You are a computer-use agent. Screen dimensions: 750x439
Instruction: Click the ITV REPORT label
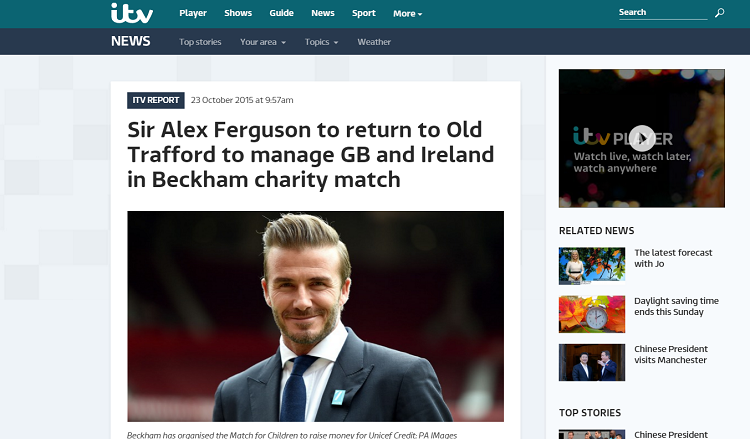[x=155, y=100]
